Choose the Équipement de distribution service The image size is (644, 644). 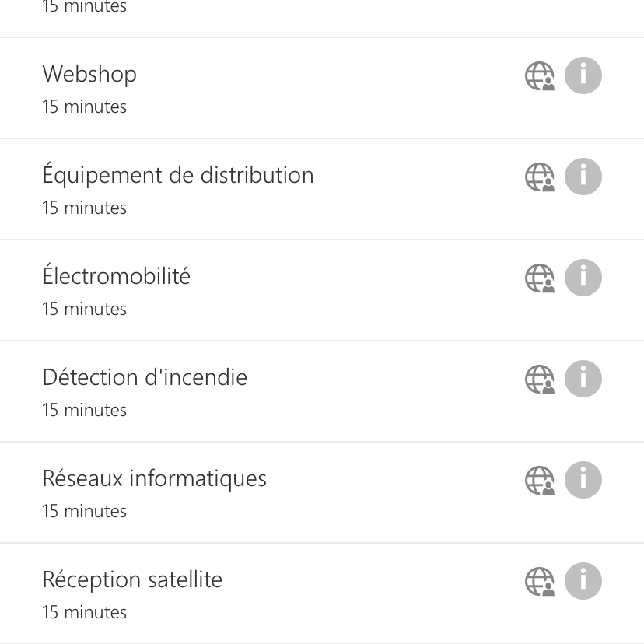178,175
